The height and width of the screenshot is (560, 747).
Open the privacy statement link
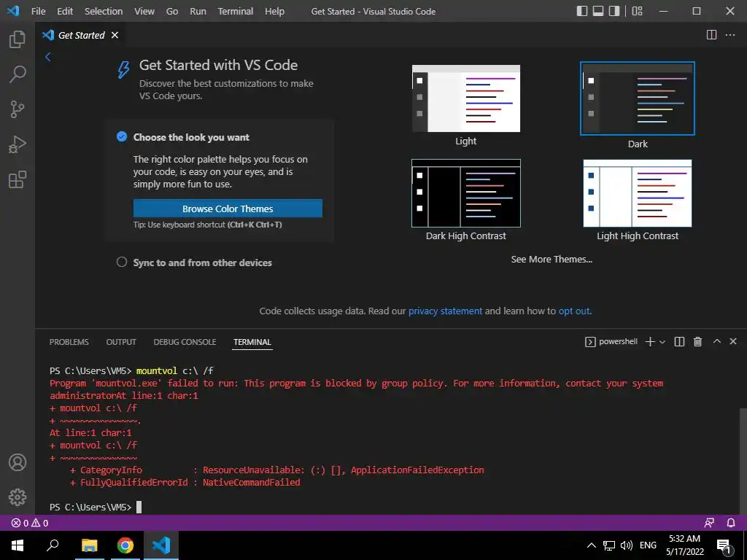(445, 311)
